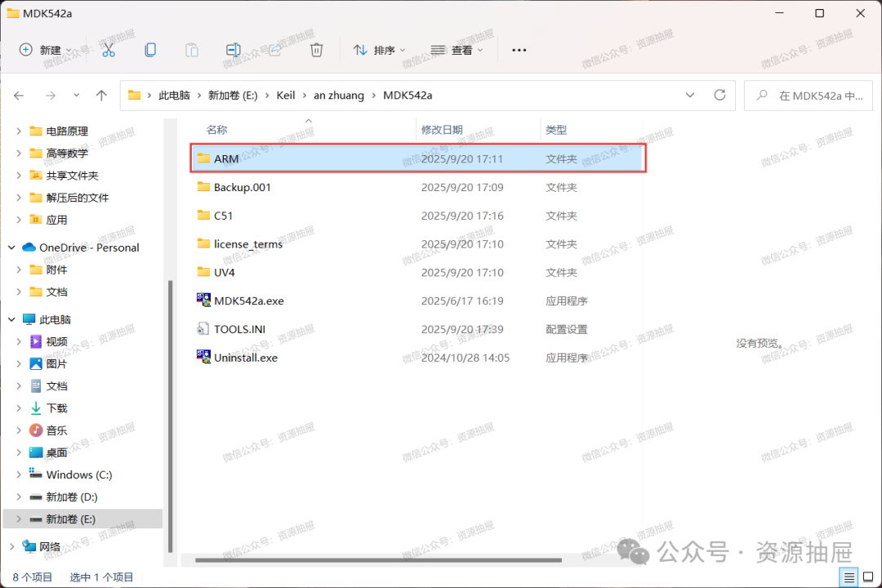Click the Share icon in toolbar

(275, 50)
